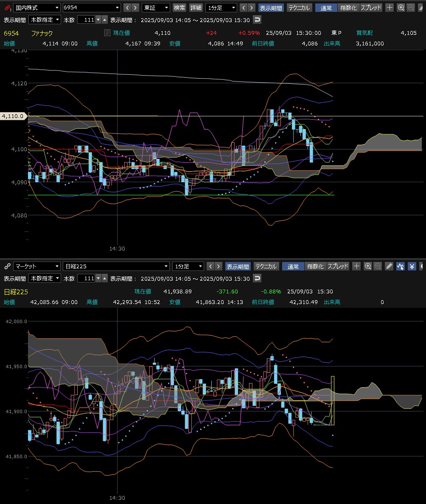Open the 1分足 timeframe dropdown in Nikkei panel

(x=188, y=266)
